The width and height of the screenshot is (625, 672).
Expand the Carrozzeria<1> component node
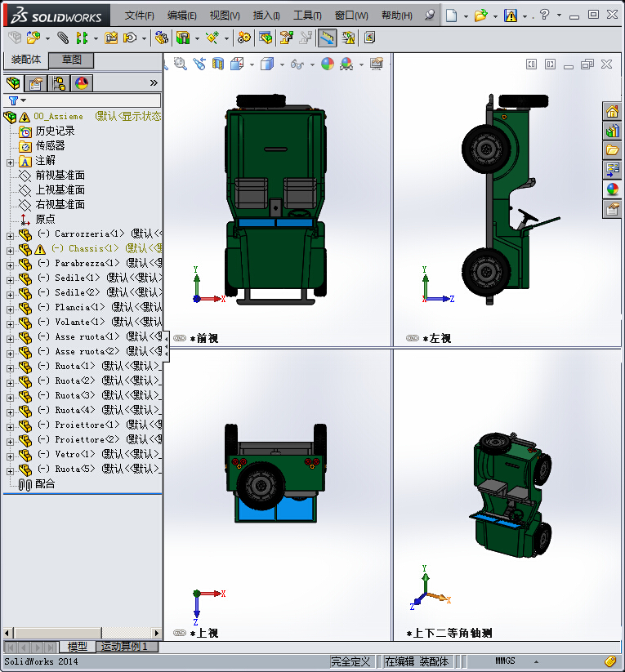click(x=11, y=236)
